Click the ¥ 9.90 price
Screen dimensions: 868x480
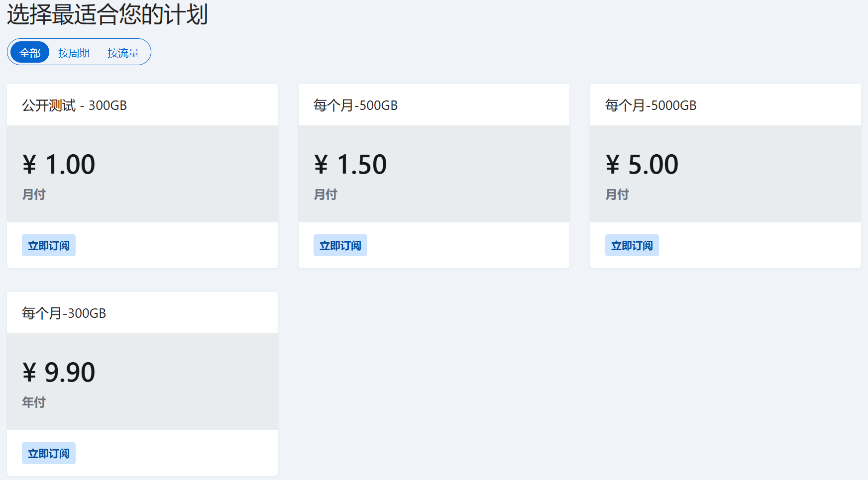tap(59, 373)
